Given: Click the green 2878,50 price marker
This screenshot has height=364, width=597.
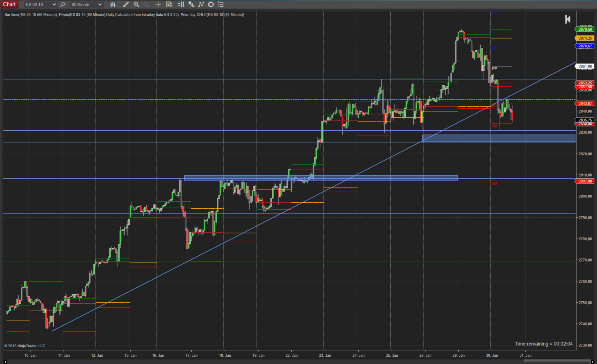Looking at the screenshot, I should click(x=584, y=29).
